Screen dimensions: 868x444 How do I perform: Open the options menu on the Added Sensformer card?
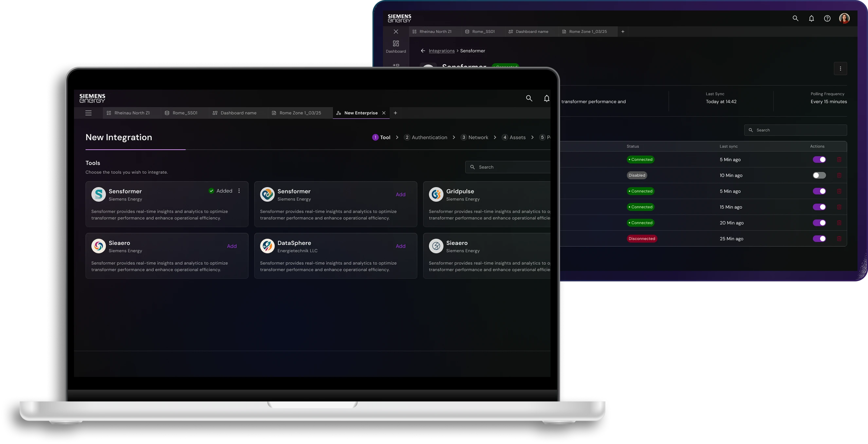239,191
